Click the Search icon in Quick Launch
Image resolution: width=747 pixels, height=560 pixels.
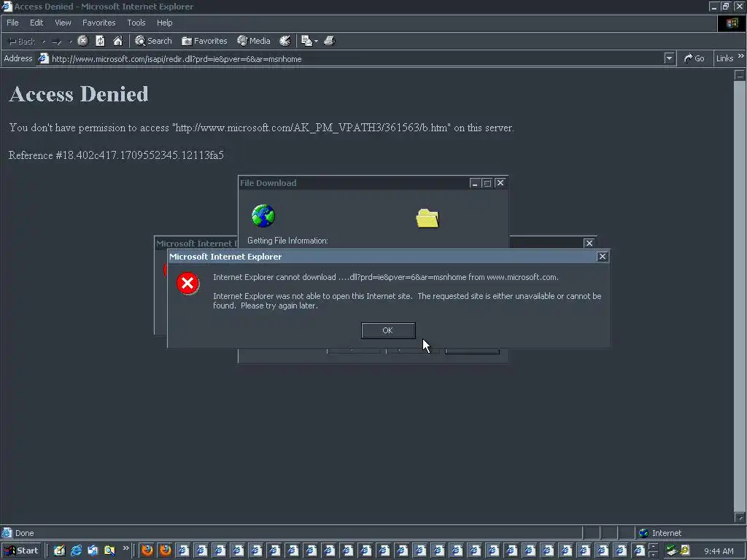point(109,551)
